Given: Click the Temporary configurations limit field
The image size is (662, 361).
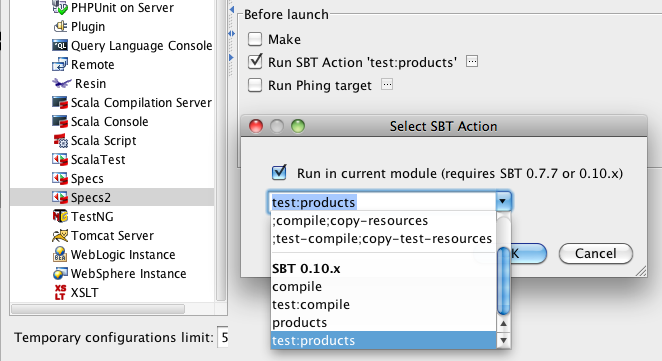Looking at the screenshot, I should pos(223,337).
